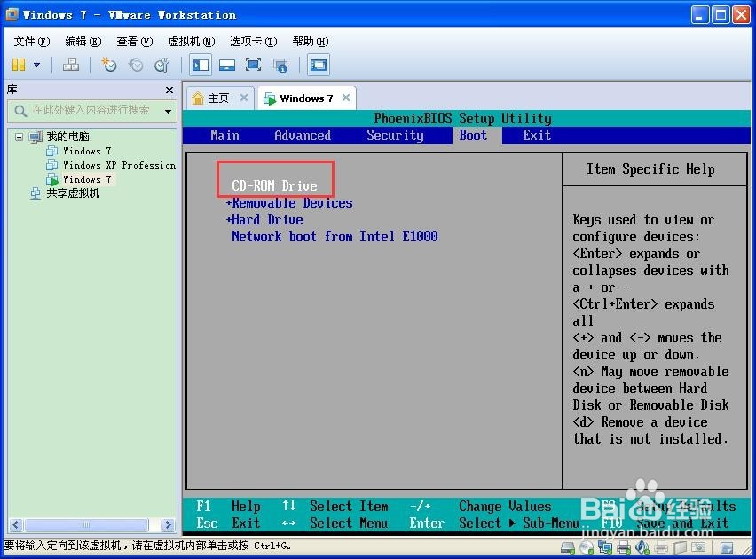Click the library scrollbar left arrow
Viewport: 756px width, 559px height.
16,524
